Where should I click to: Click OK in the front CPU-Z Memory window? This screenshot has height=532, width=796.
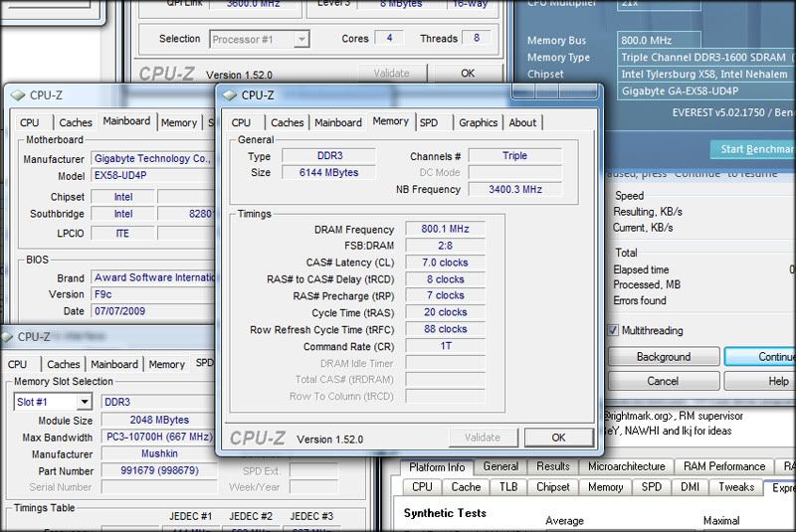(x=558, y=438)
